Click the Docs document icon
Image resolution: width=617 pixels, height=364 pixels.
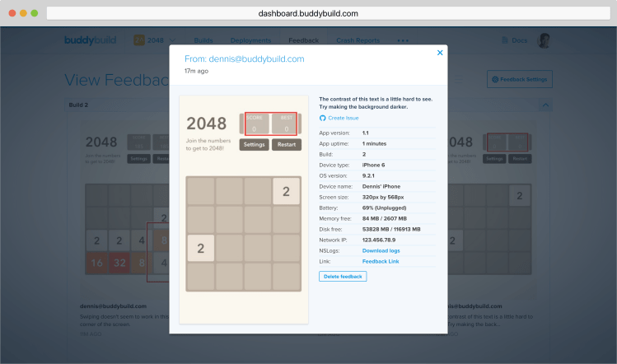pyautogui.click(x=505, y=40)
